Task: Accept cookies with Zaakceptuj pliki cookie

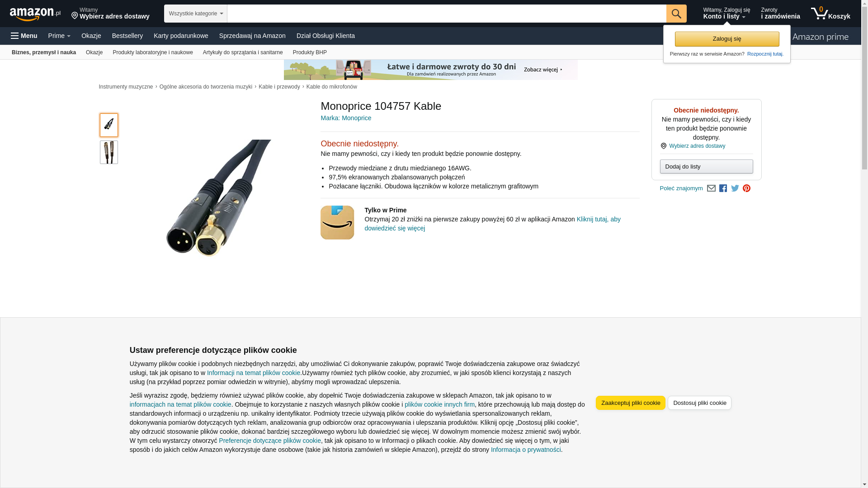Action: pos(630,403)
